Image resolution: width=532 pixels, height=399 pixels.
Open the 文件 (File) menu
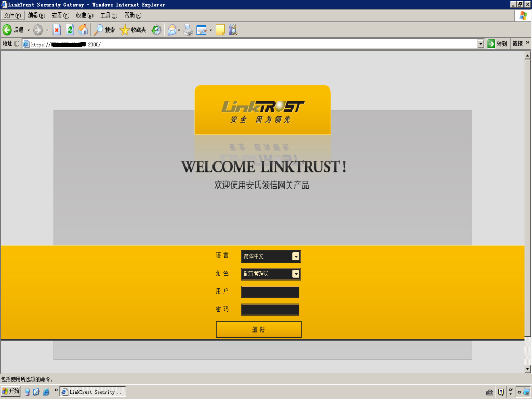pos(12,16)
